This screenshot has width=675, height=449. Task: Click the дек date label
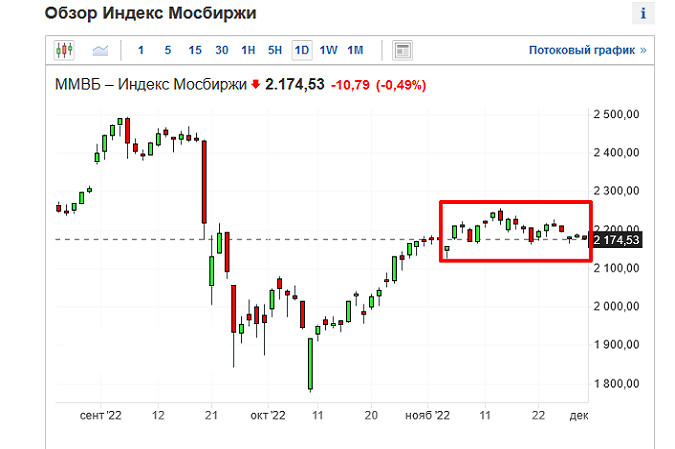(x=579, y=415)
